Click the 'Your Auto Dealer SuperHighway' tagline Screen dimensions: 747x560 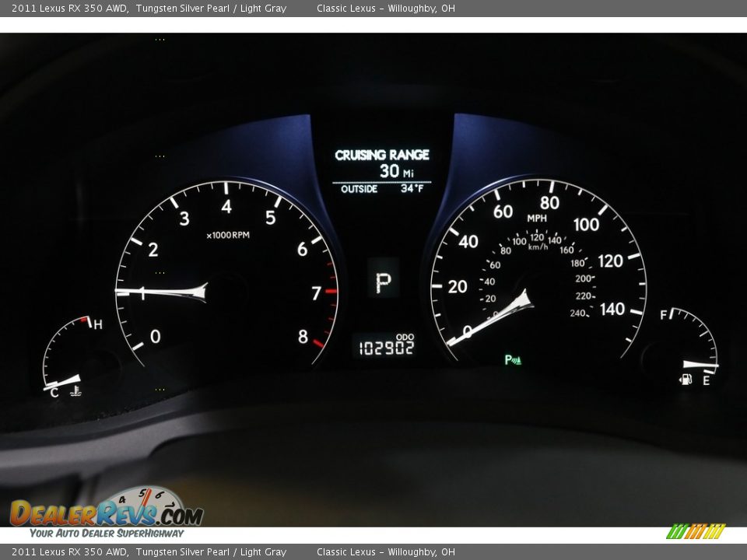pyautogui.click(x=107, y=534)
